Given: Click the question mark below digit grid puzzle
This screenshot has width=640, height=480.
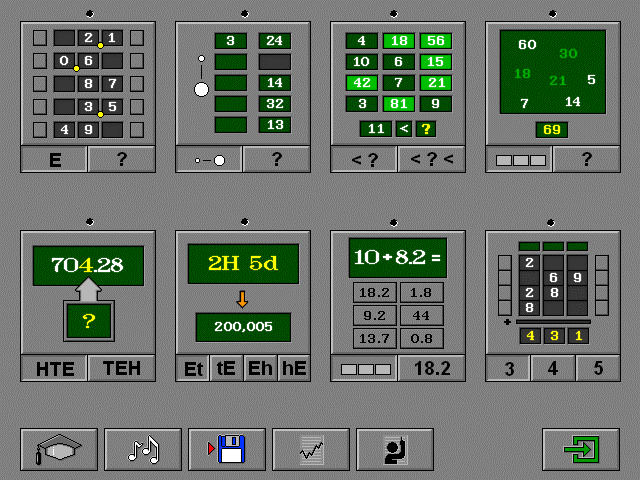Looking at the screenshot, I should (122, 159).
